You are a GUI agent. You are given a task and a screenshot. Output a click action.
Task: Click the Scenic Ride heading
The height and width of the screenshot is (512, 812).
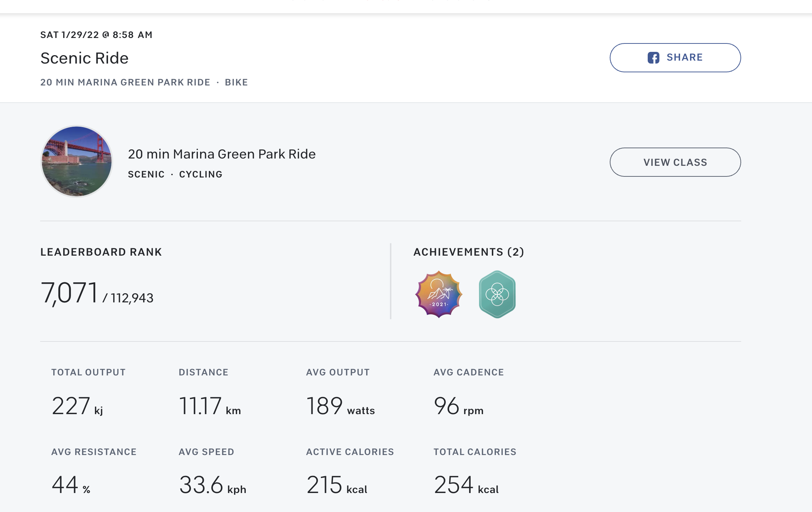click(84, 58)
